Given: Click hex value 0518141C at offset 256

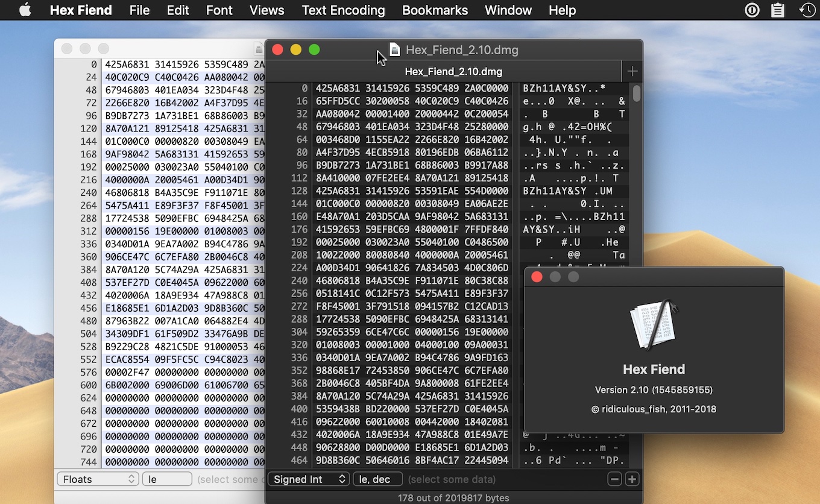Looking at the screenshot, I should pos(338,294).
